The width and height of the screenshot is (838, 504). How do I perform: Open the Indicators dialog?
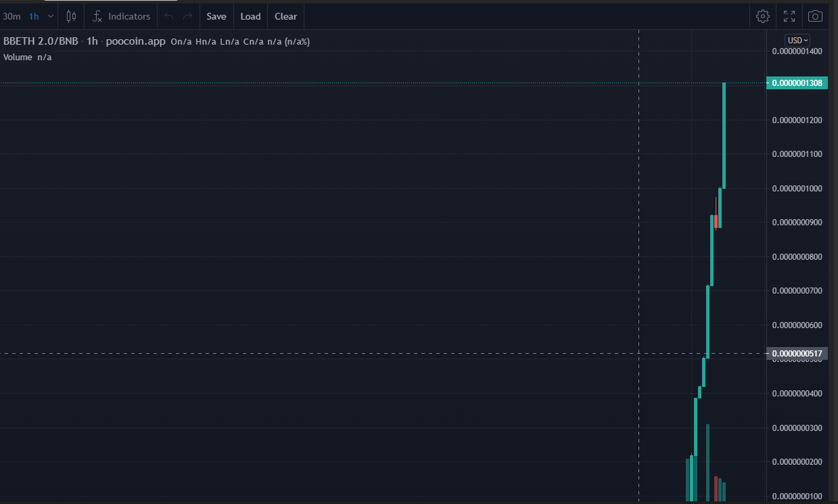[122, 16]
